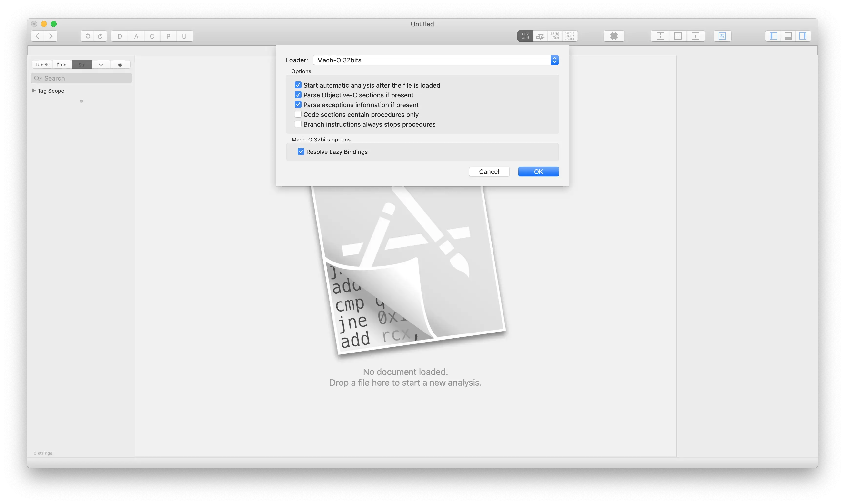Mark as data with the D button

[x=120, y=36]
